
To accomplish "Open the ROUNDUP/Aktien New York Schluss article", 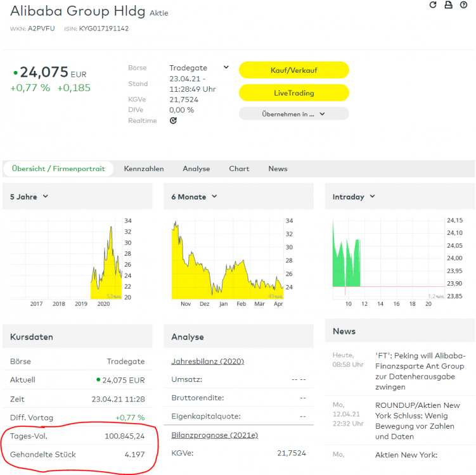I will (418, 421).
